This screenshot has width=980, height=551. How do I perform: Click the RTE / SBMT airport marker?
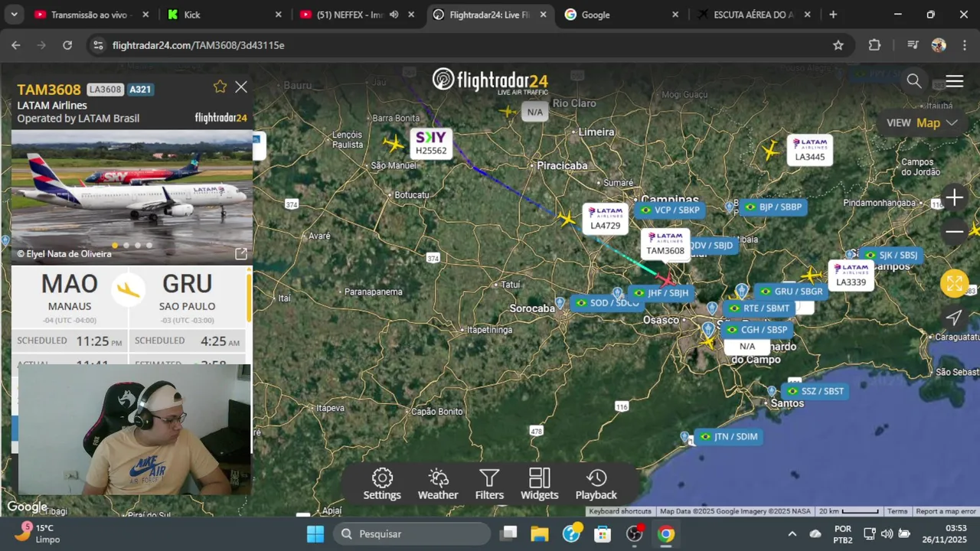tap(758, 308)
